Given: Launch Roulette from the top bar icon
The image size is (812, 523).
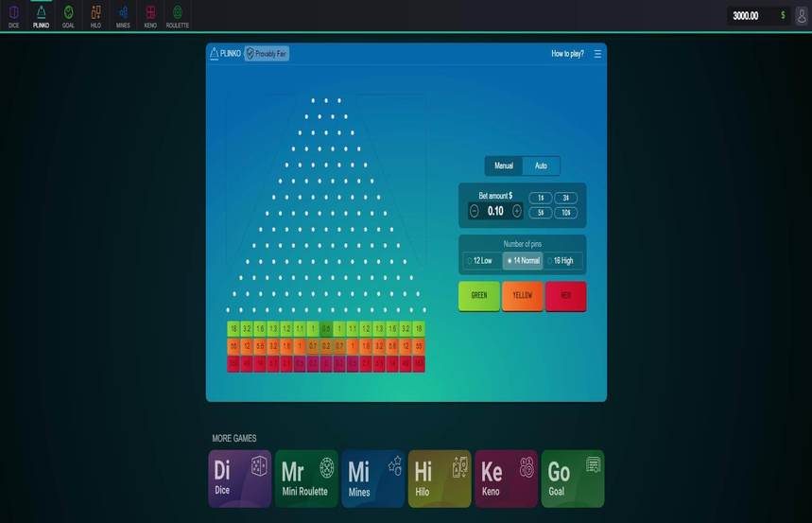Looking at the screenshot, I should (178, 16).
